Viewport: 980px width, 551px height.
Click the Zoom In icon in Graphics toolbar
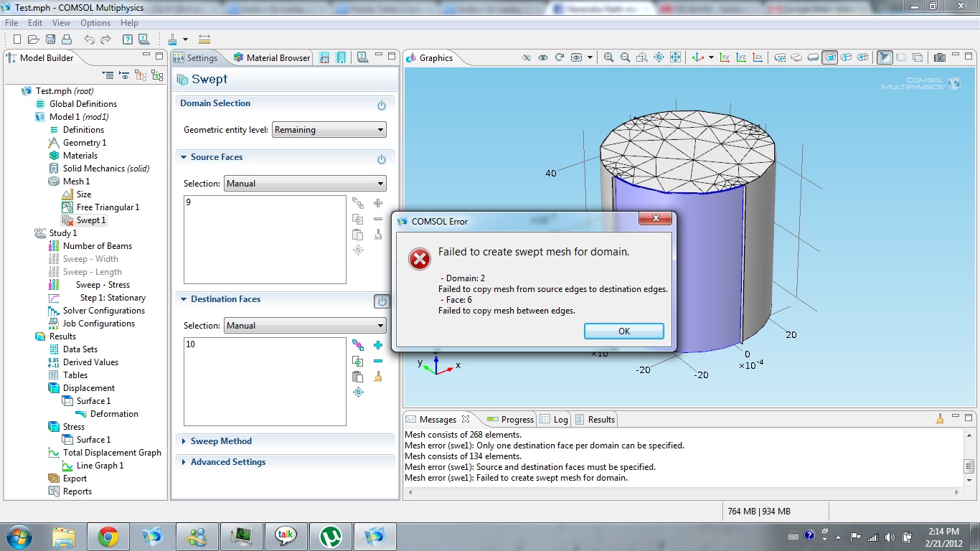coord(608,57)
